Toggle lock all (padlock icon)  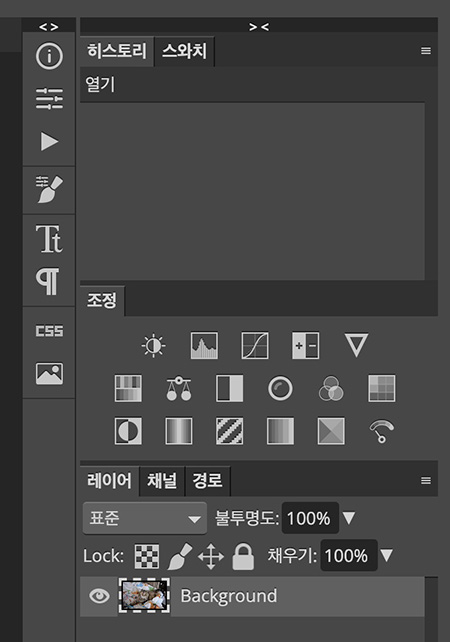click(x=243, y=556)
